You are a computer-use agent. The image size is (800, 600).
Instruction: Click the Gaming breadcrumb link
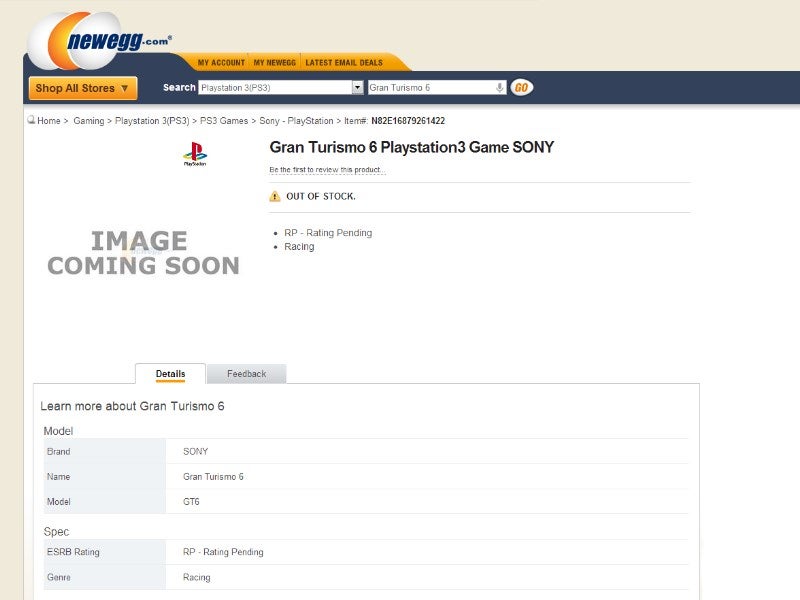click(89, 121)
